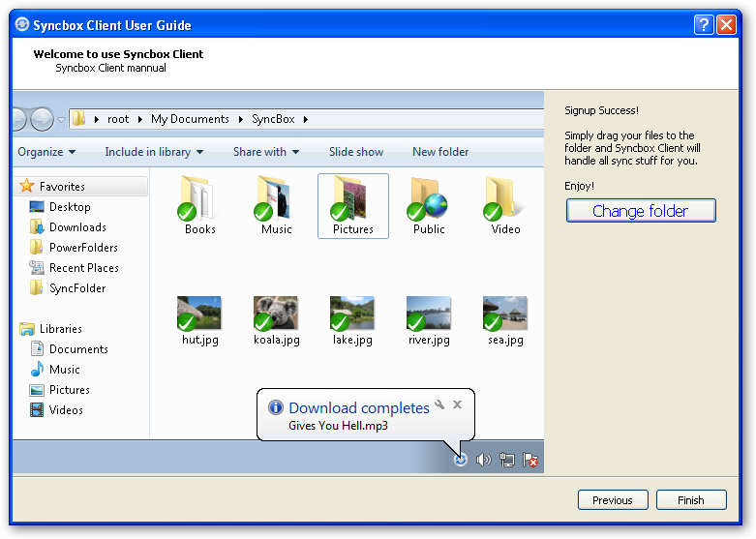
Task: Dismiss the Download completes balloon
Action: coord(458,404)
